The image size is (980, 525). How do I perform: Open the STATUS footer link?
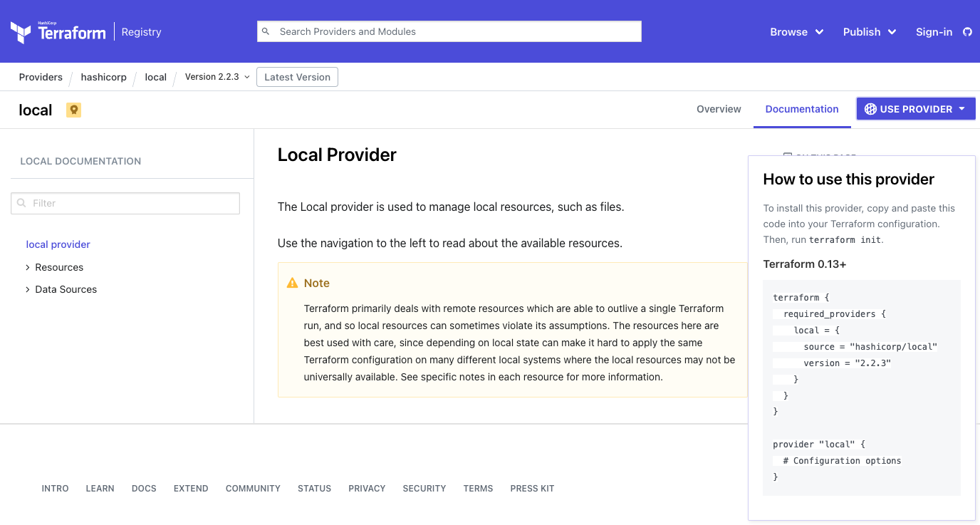pos(314,489)
